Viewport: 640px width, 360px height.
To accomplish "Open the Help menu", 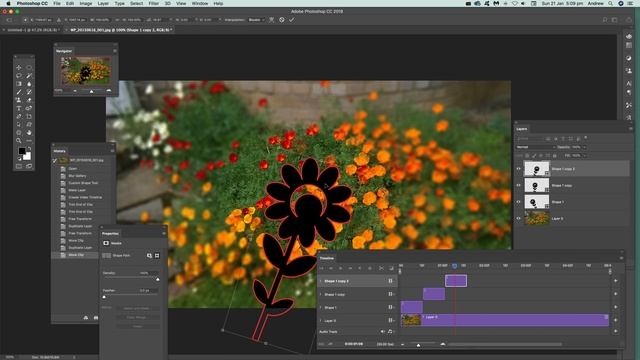I will 218,3.
